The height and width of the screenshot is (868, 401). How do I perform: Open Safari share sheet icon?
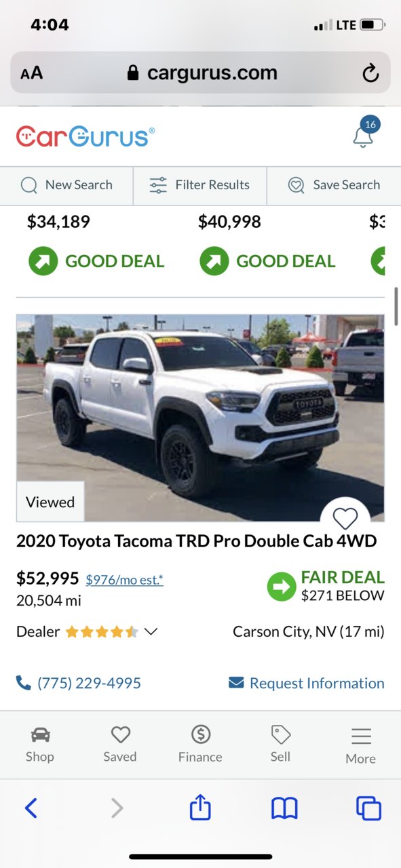200,808
